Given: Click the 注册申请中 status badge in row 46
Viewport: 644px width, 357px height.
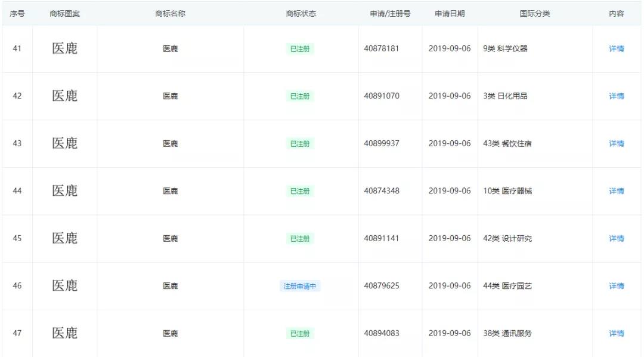Looking at the screenshot, I should click(300, 287).
